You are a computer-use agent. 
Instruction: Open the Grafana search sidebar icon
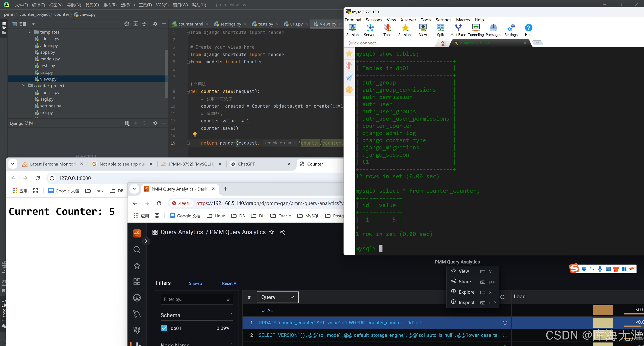[x=137, y=250]
